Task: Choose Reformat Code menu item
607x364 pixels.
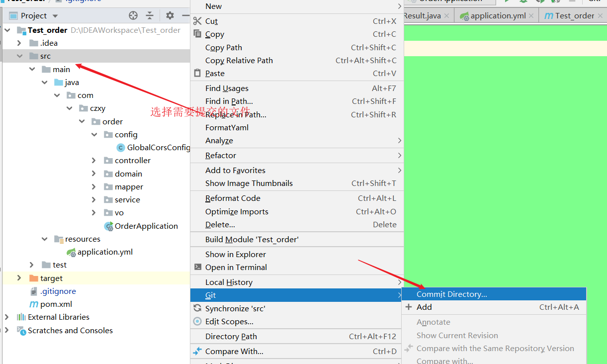Action: [296, 198]
